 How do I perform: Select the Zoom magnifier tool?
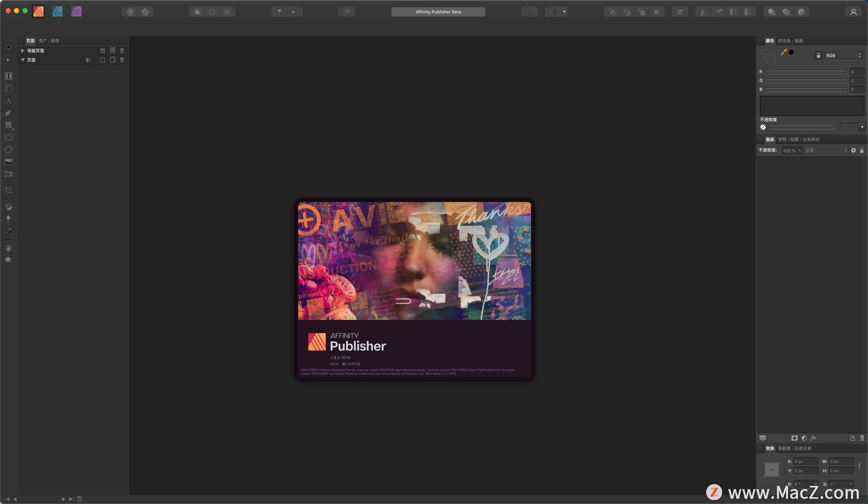coord(8,260)
